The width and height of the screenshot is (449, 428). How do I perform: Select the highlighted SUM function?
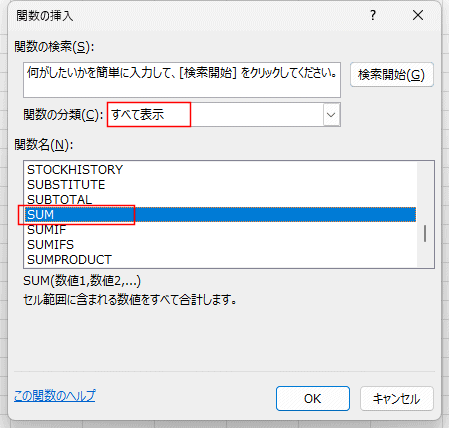pos(221,215)
